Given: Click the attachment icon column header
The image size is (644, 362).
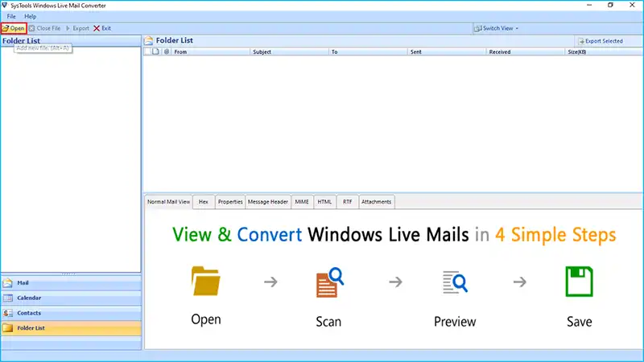Looking at the screenshot, I should pos(167,51).
